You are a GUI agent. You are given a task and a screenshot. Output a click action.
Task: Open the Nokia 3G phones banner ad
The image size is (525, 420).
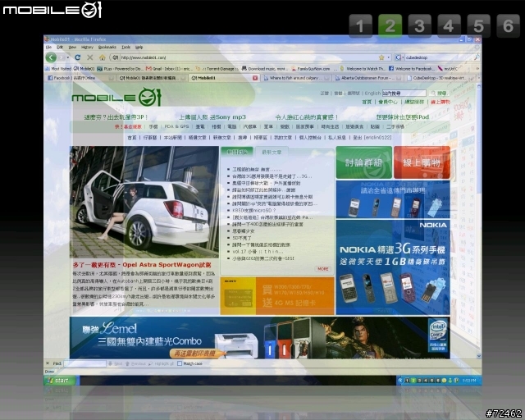click(393, 267)
